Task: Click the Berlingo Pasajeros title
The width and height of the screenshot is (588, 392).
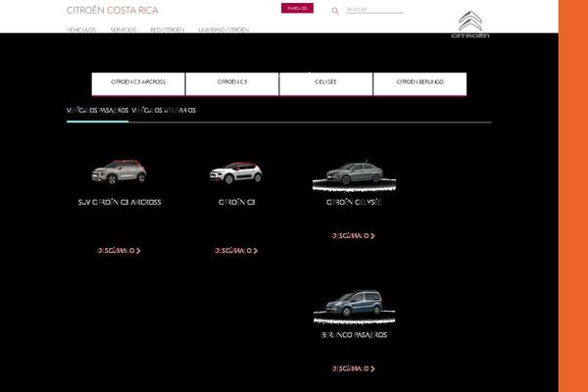Action: 354,335
